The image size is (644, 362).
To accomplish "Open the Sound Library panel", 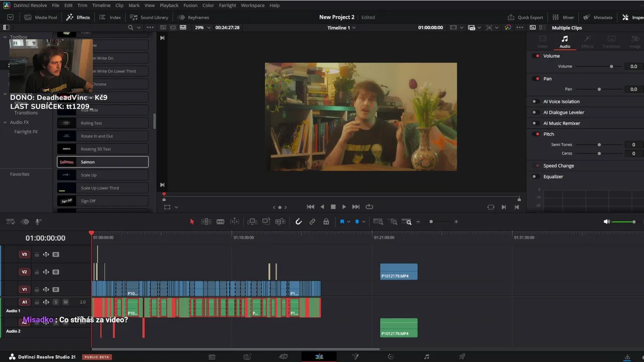I will click(149, 17).
